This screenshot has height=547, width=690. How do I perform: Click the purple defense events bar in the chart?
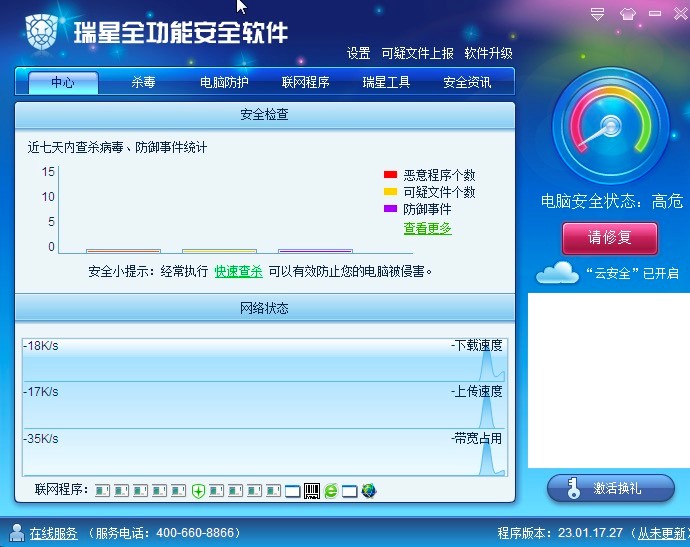click(x=316, y=251)
